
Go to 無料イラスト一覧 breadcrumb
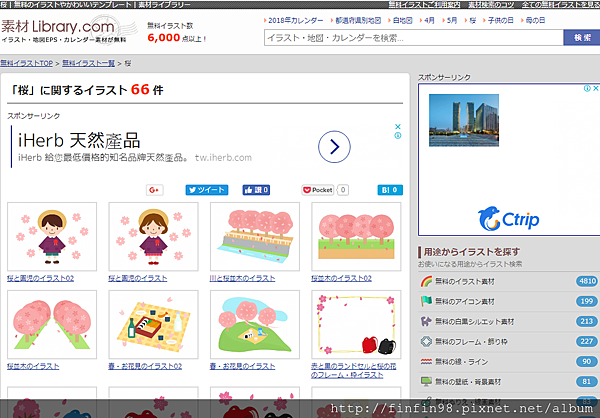[88, 63]
